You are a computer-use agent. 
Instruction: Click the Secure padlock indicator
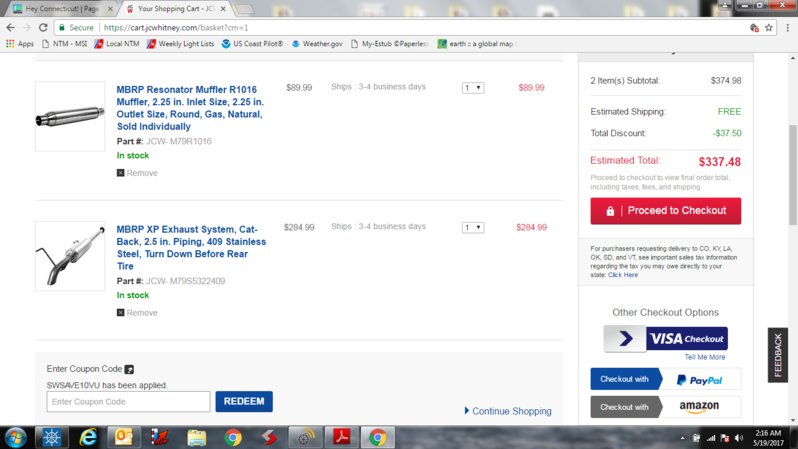point(76,27)
